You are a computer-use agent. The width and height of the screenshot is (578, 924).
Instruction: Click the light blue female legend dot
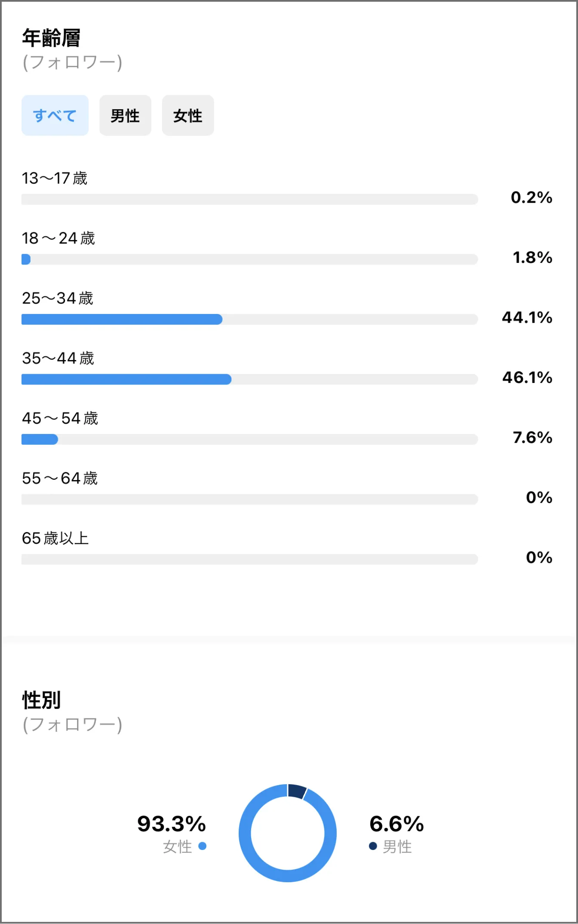point(203,846)
